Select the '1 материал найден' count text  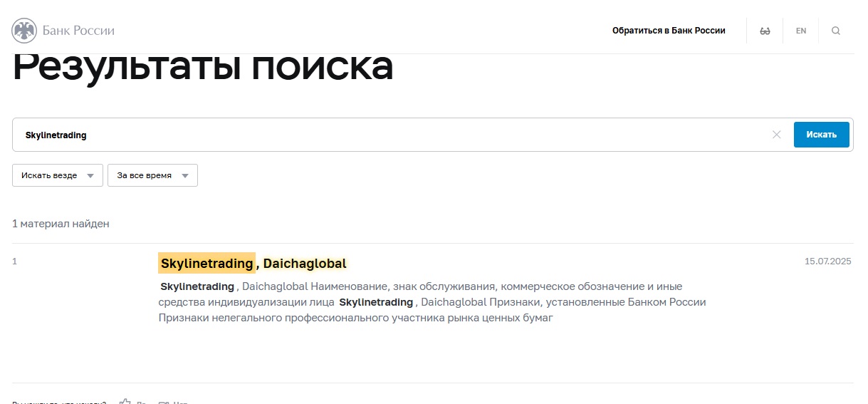coord(61,224)
